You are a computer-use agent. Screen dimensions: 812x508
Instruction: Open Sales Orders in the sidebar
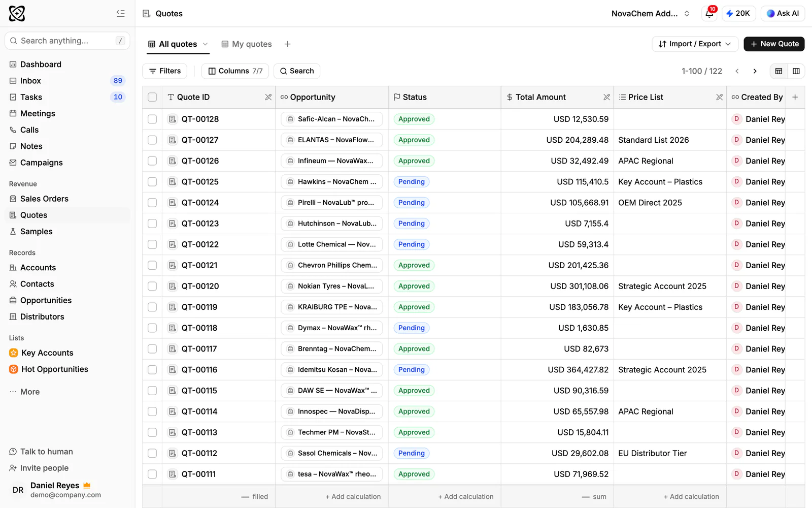click(67, 199)
